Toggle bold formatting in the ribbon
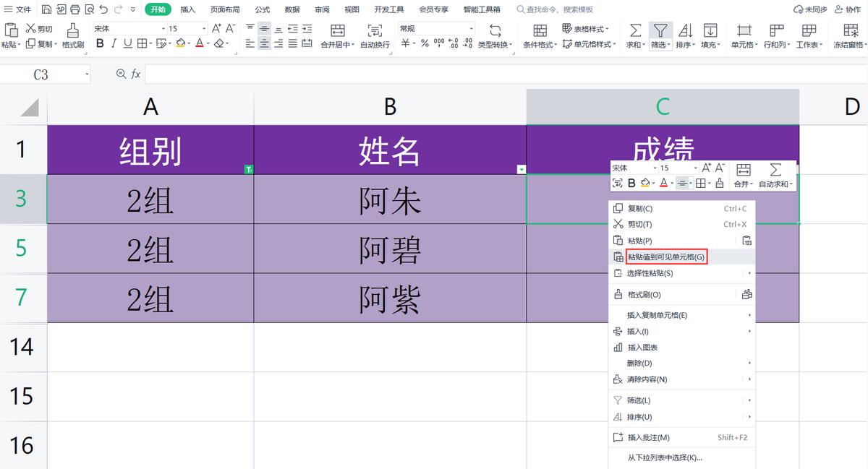Image resolution: width=868 pixels, height=469 pixels. point(100,43)
